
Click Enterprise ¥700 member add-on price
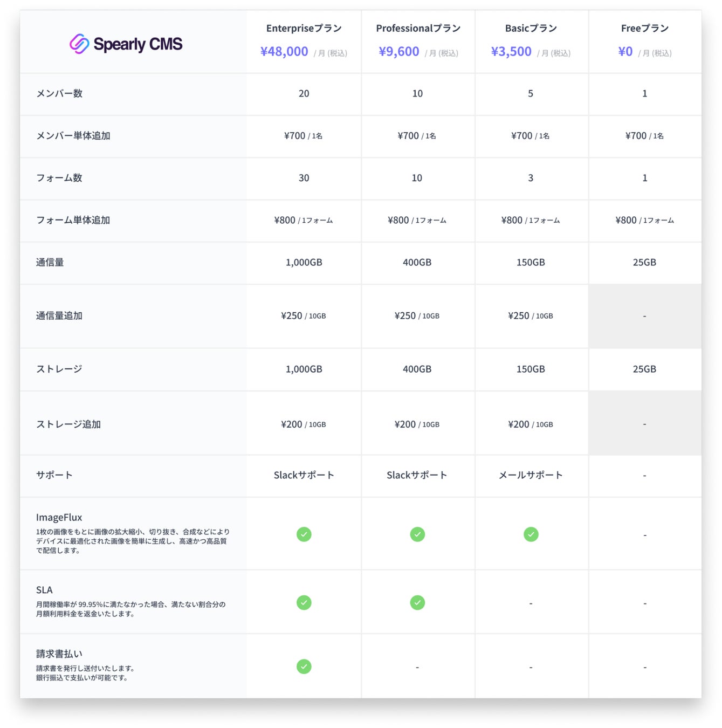tap(304, 136)
